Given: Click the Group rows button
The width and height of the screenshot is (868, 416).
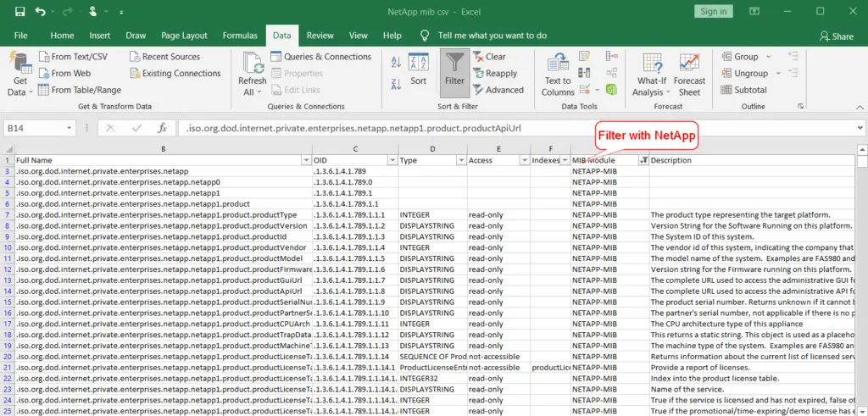Looking at the screenshot, I should pos(739,57).
